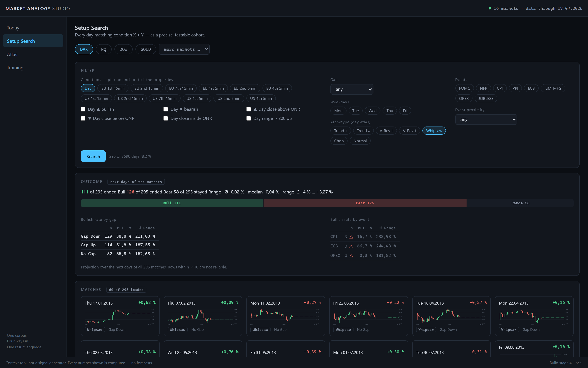Choose the EU 2nd 15min anchor

147,88
